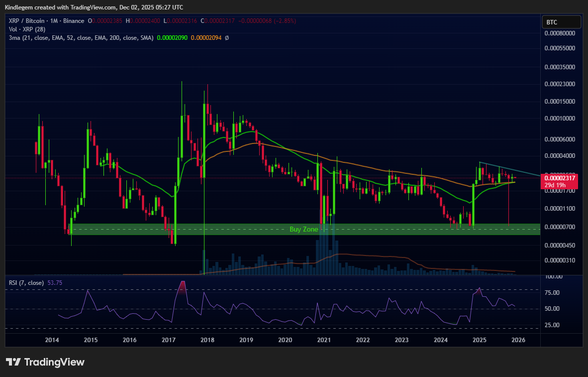Click the 2024 year label on time axis

(x=441, y=340)
